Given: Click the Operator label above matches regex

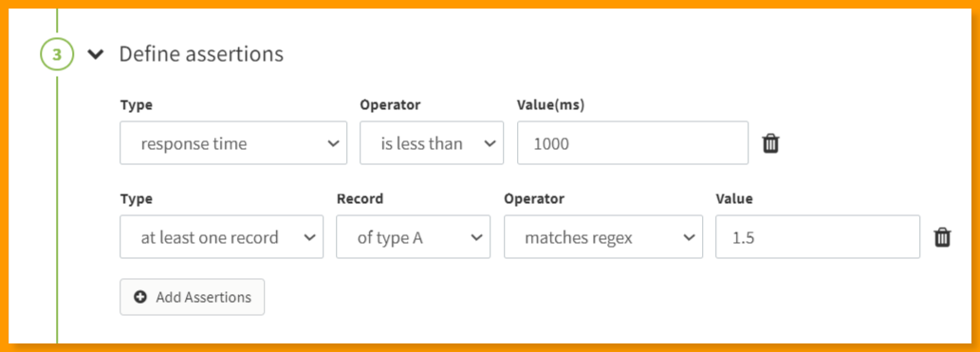Looking at the screenshot, I should point(534,199).
